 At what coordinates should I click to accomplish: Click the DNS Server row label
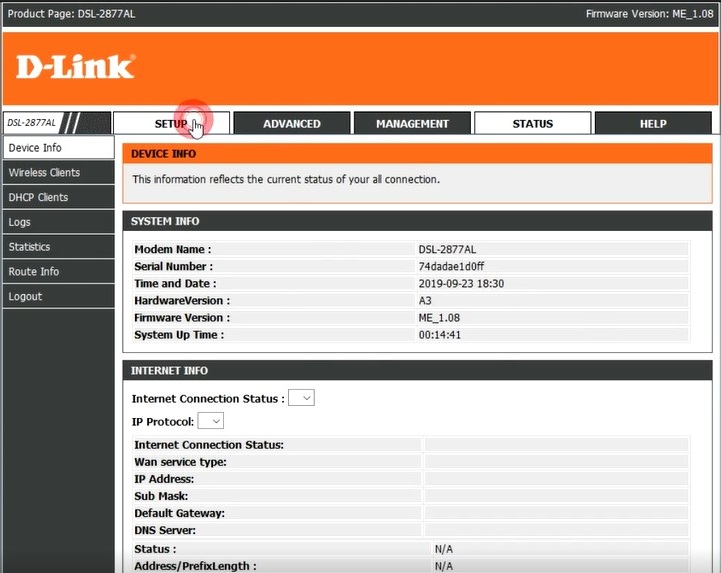165,530
